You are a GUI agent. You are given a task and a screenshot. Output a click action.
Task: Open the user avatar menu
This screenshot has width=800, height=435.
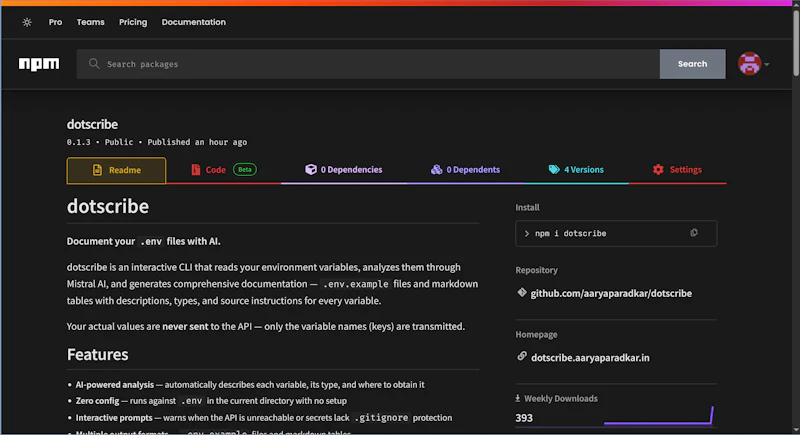point(749,64)
